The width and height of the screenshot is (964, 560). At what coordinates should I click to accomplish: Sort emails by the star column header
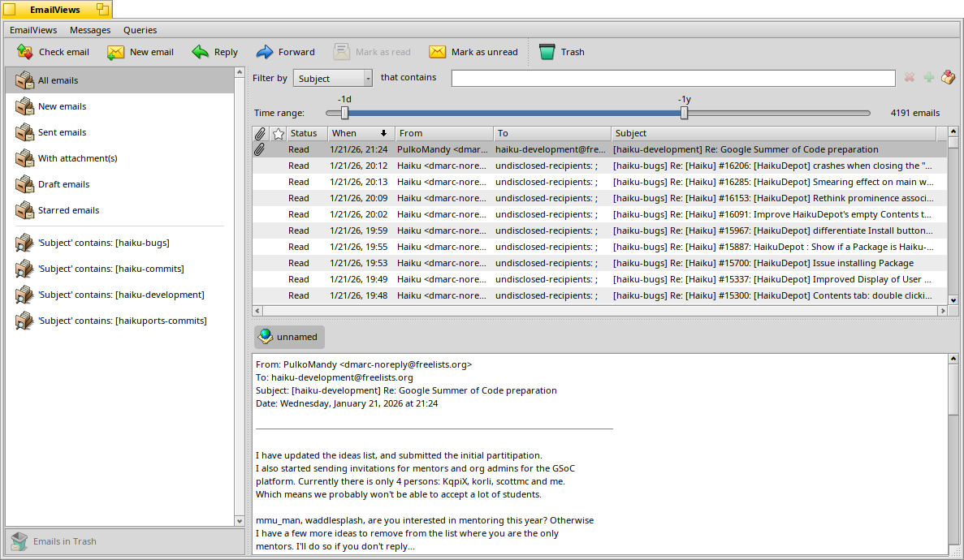(x=279, y=133)
